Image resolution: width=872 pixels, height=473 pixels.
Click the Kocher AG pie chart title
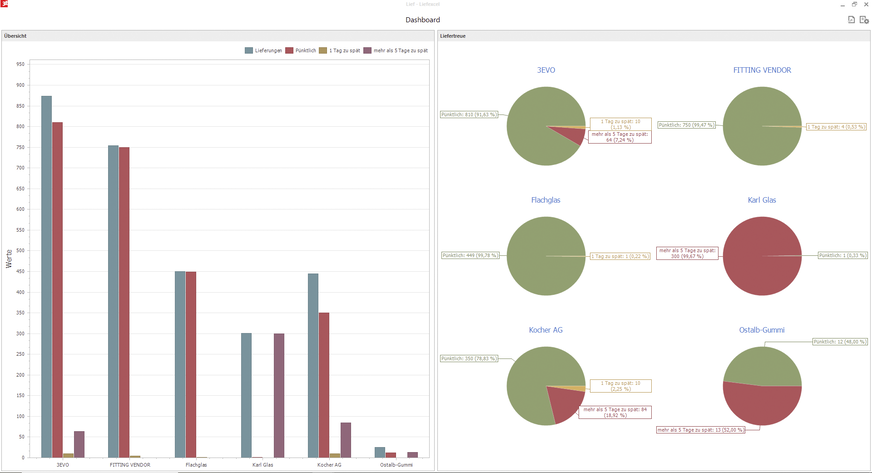tap(546, 330)
